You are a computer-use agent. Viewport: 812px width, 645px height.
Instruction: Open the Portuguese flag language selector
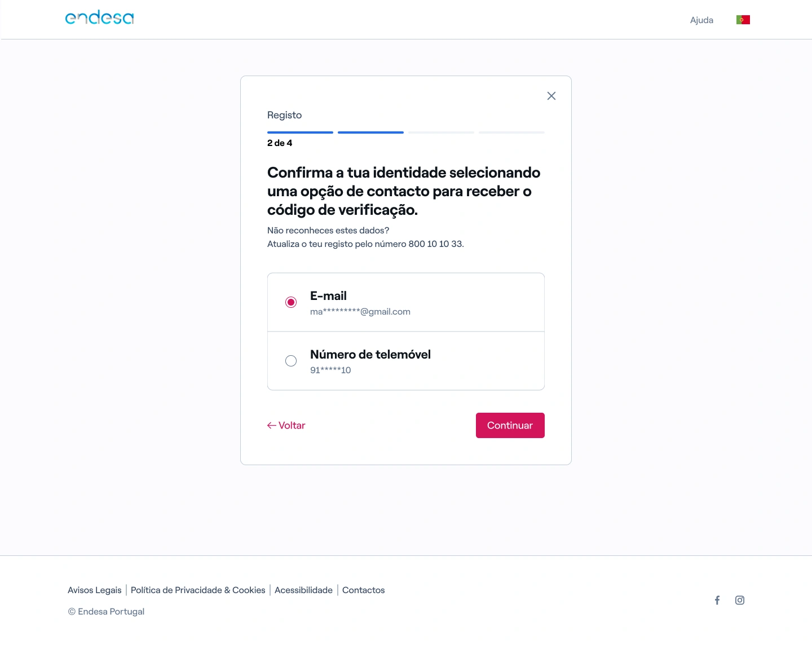[x=743, y=20]
